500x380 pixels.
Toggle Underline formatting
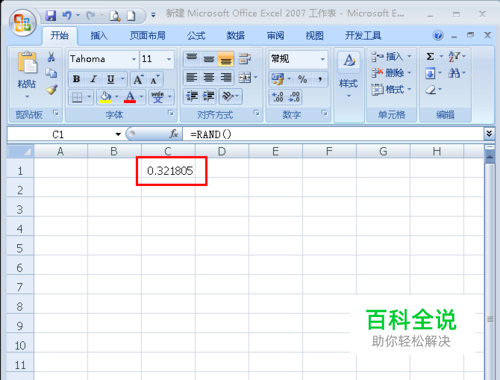click(x=110, y=79)
